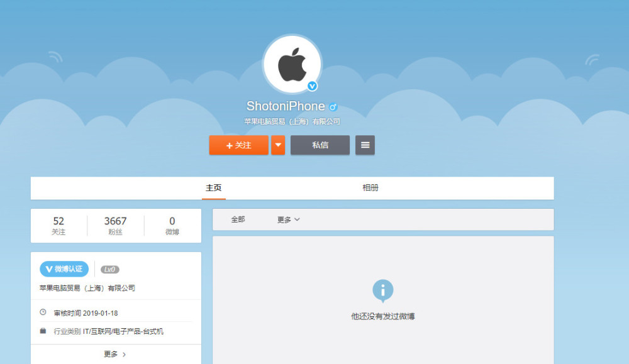View the 52 关注 following list
This screenshot has height=364, width=629.
[58, 226]
